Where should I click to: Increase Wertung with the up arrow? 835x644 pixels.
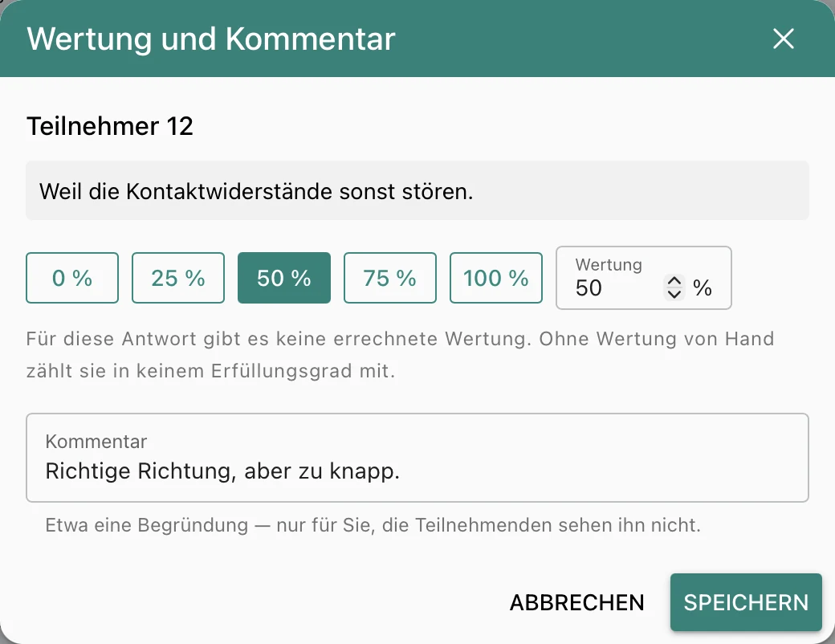674,281
